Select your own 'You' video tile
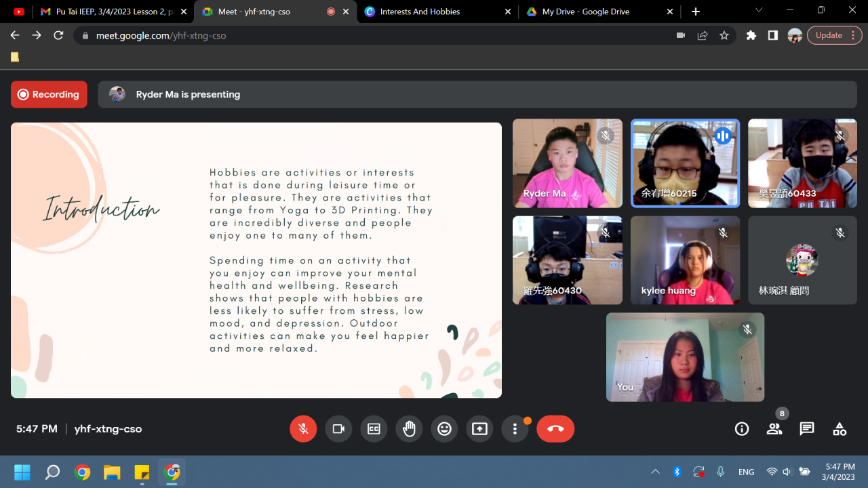The height and width of the screenshot is (488, 868). coord(685,357)
